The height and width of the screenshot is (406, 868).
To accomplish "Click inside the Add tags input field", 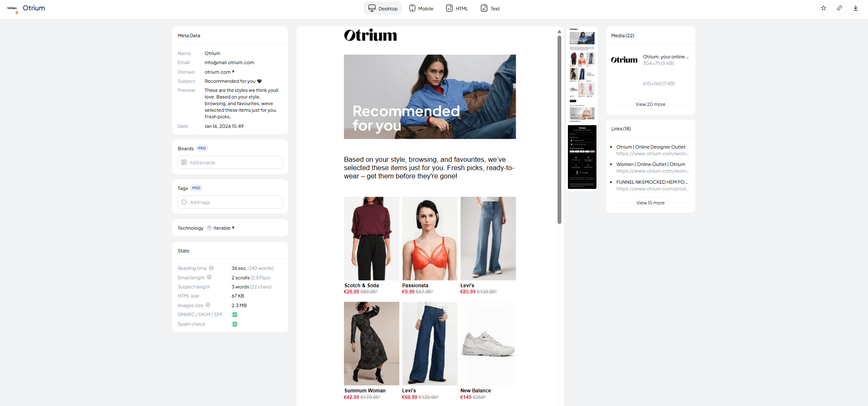I will 230,202.
